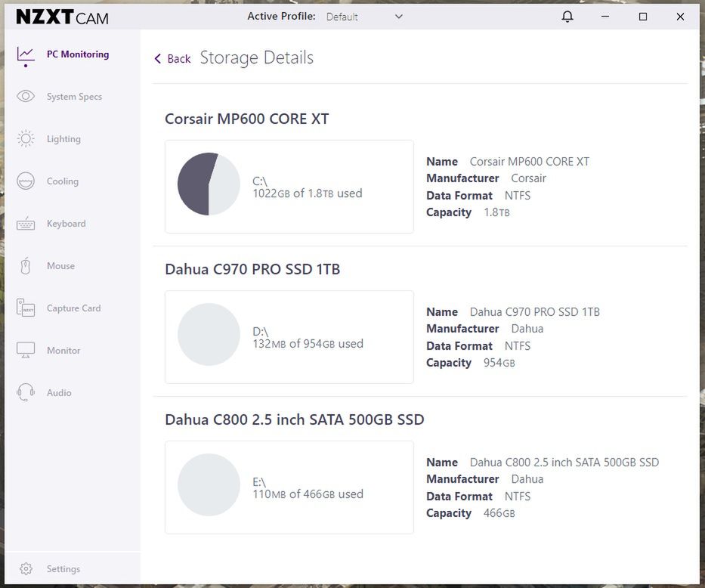Screen dimensions: 705x588
Task: Click the Back chevron arrow
Action: 157,58
